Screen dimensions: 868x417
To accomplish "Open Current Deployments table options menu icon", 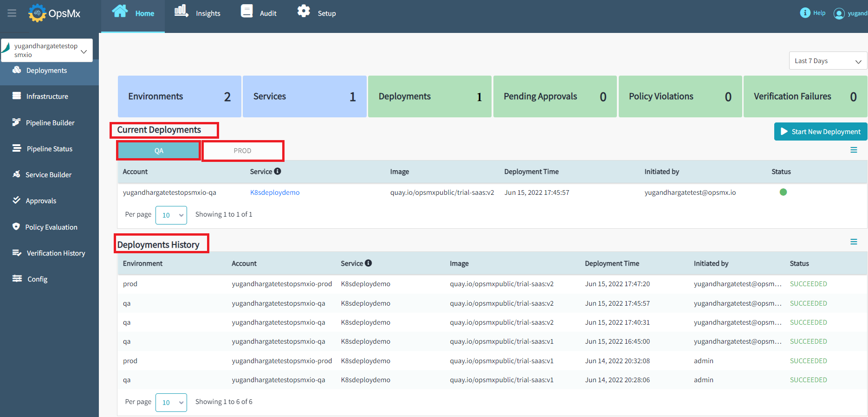I will pyautogui.click(x=854, y=150).
